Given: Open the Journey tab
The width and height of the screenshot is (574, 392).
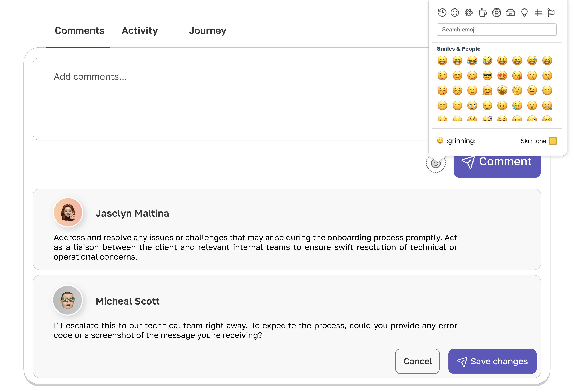Looking at the screenshot, I should (x=208, y=30).
